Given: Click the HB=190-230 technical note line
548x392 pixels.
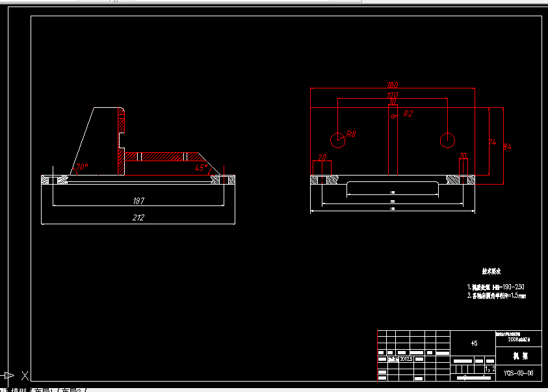Looking at the screenshot, I should pyautogui.click(x=495, y=287).
